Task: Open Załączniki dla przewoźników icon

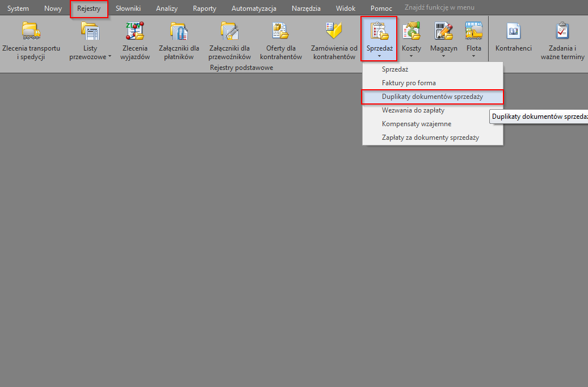Action: [x=229, y=40]
